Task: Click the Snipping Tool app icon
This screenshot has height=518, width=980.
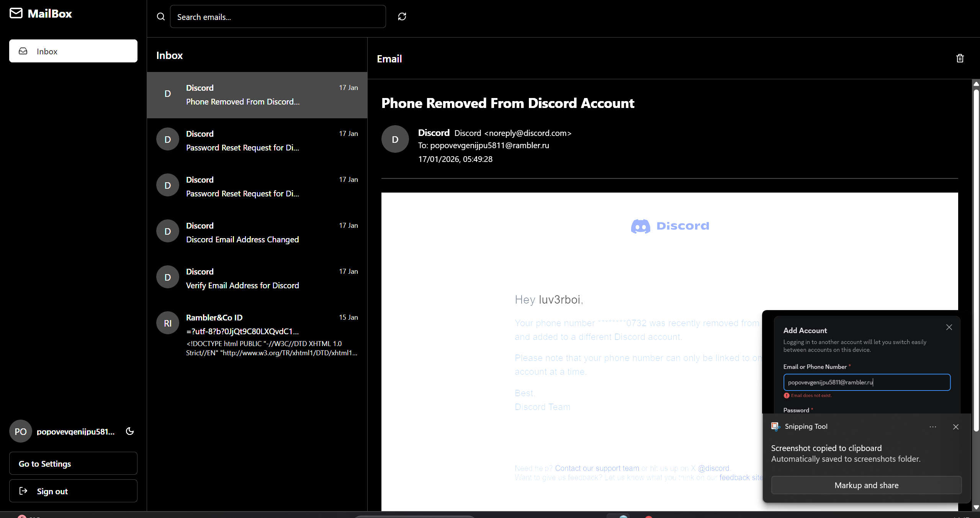Action: pyautogui.click(x=775, y=426)
